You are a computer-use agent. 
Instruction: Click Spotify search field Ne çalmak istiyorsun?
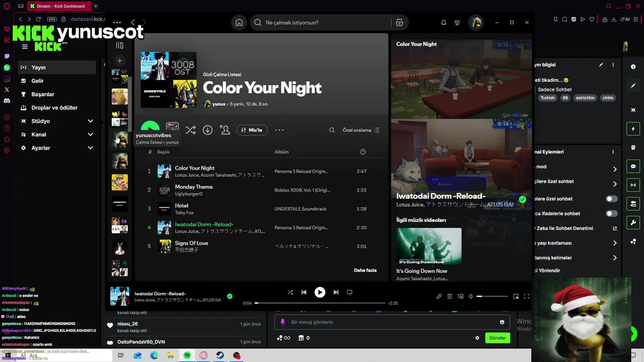coord(322,23)
